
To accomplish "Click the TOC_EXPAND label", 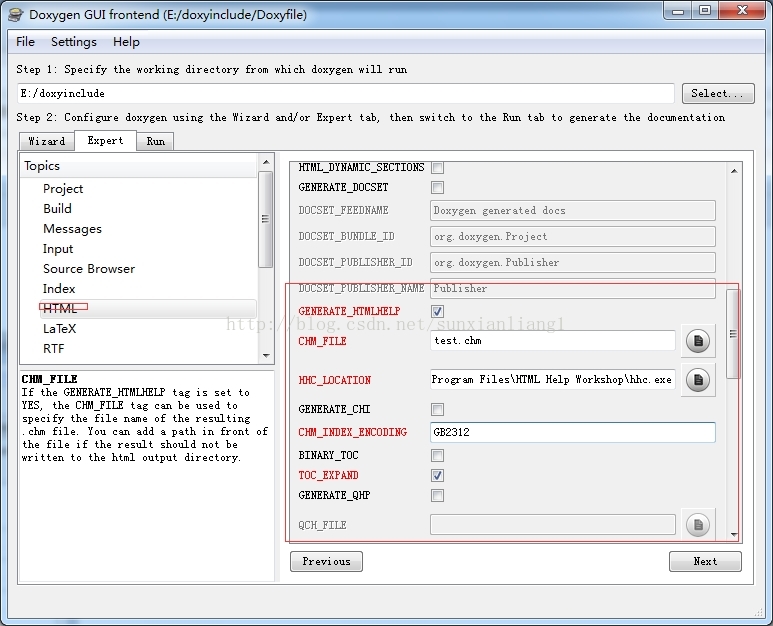I will click(x=328, y=475).
